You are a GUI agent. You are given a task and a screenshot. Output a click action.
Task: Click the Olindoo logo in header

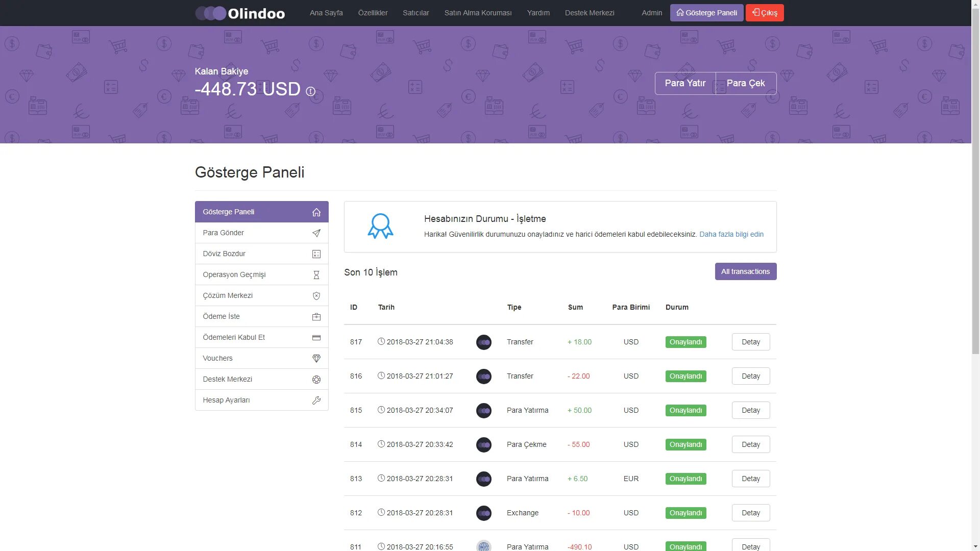tap(240, 13)
